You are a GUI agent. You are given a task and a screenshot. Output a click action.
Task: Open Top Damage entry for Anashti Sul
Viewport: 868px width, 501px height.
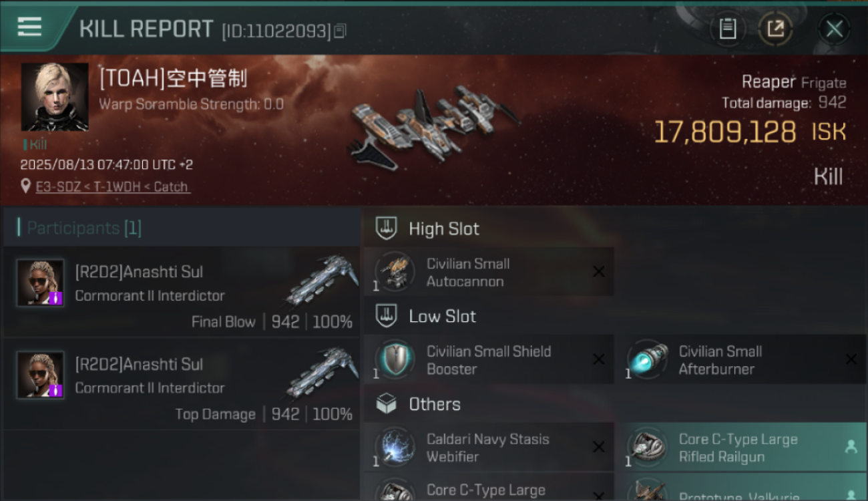click(181, 384)
